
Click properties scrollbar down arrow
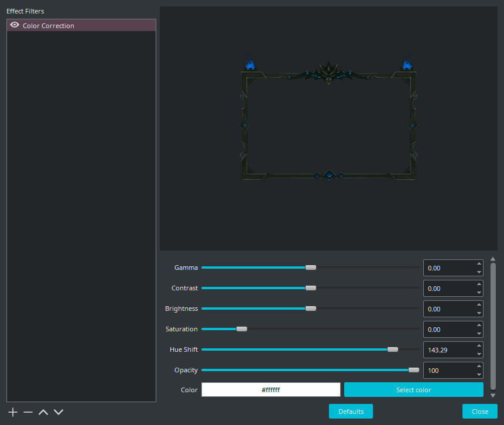click(x=493, y=396)
